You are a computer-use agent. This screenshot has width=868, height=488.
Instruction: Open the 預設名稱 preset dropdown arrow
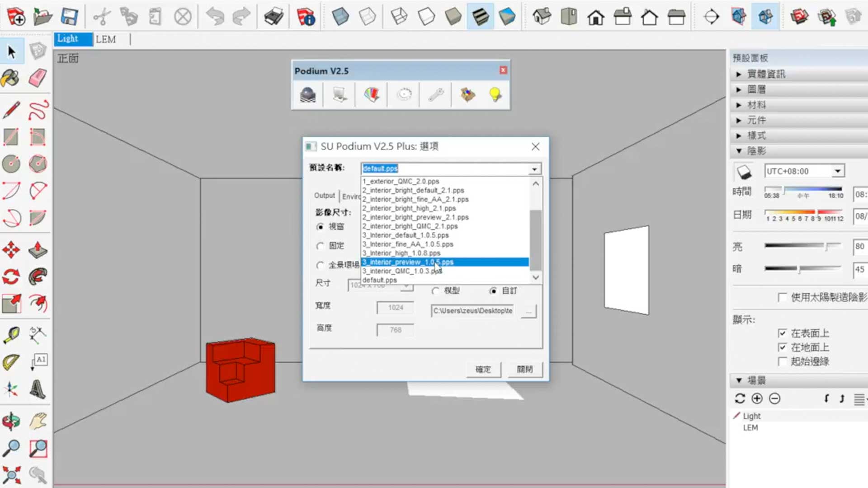(534, 169)
